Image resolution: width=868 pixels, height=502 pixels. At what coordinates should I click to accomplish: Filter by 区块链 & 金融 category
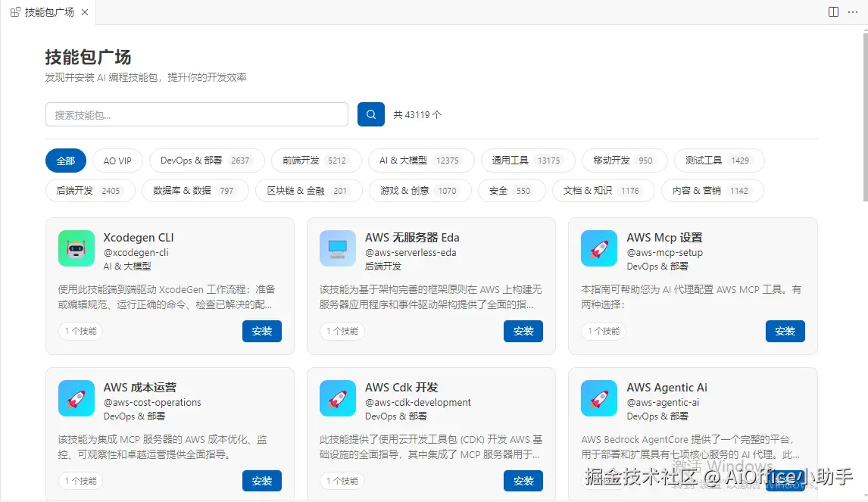coord(309,190)
